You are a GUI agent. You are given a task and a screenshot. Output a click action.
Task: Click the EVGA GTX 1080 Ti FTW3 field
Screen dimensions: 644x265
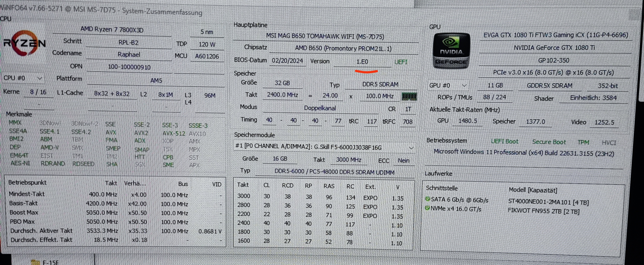pyautogui.click(x=556, y=35)
